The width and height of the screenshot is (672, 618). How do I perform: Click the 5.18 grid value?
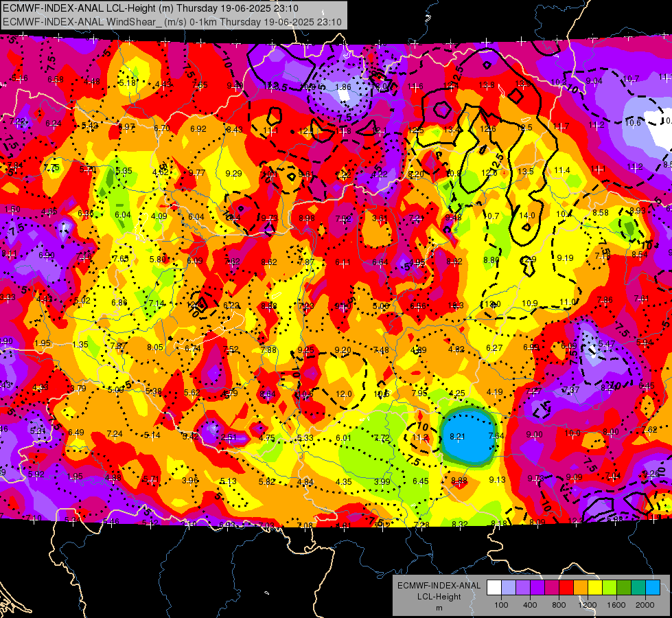[127, 82]
